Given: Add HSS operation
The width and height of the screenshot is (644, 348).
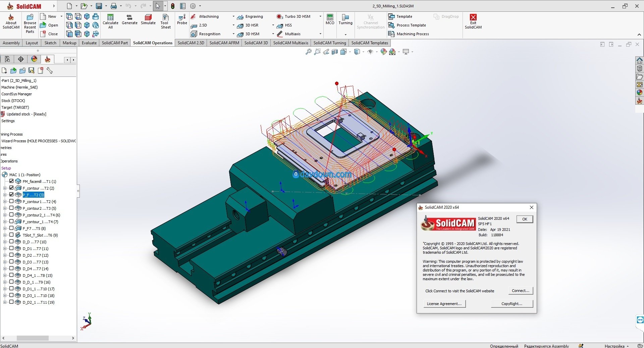Looking at the screenshot, I should pyautogui.click(x=284, y=25).
